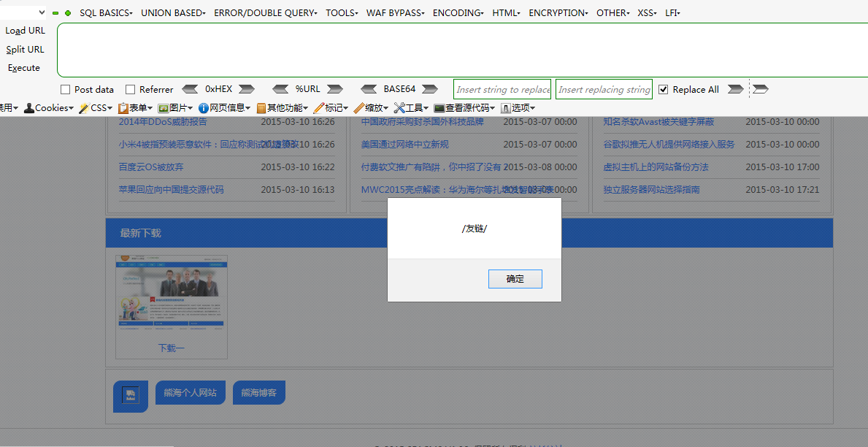Focus the Insert replacing string field
Viewport: 868px width, 447px height.
point(604,89)
